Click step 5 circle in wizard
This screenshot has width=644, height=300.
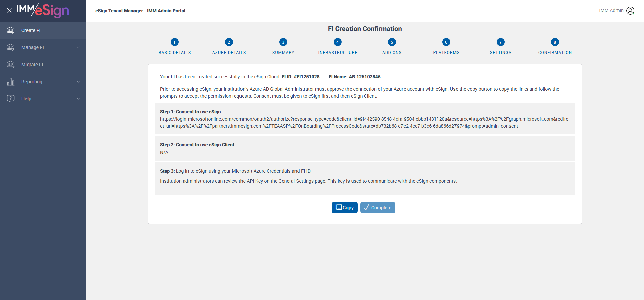tap(392, 42)
